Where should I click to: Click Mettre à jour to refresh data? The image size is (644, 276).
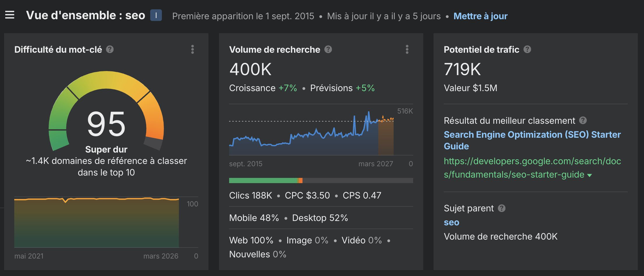tap(480, 16)
